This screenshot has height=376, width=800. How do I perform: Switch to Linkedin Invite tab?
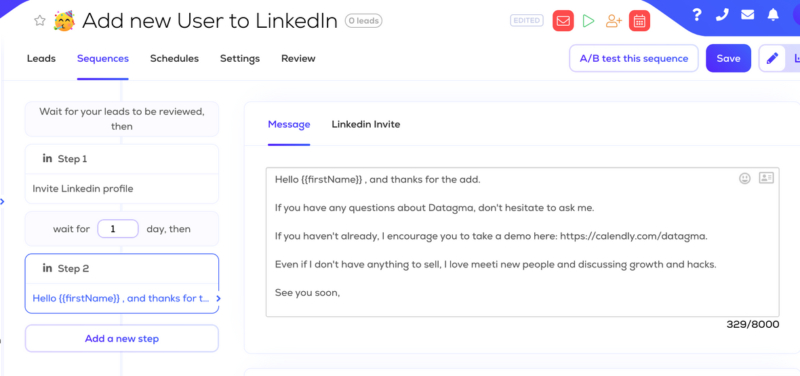tap(366, 124)
